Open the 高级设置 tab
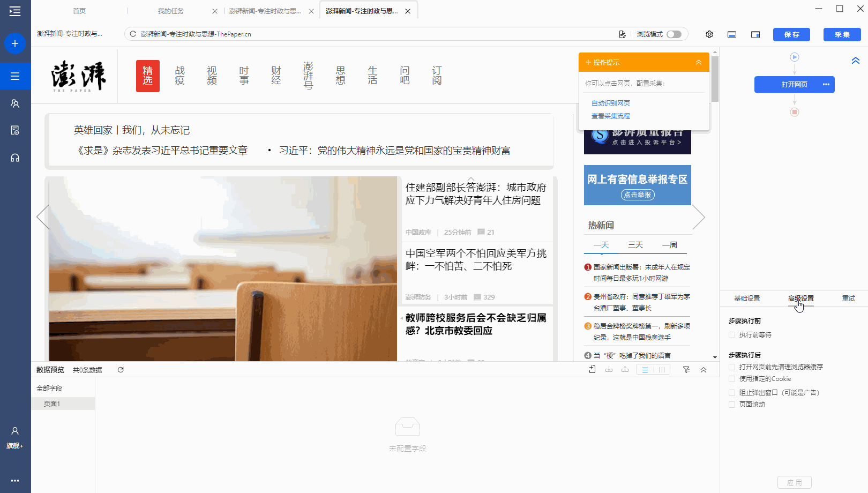 coord(801,298)
